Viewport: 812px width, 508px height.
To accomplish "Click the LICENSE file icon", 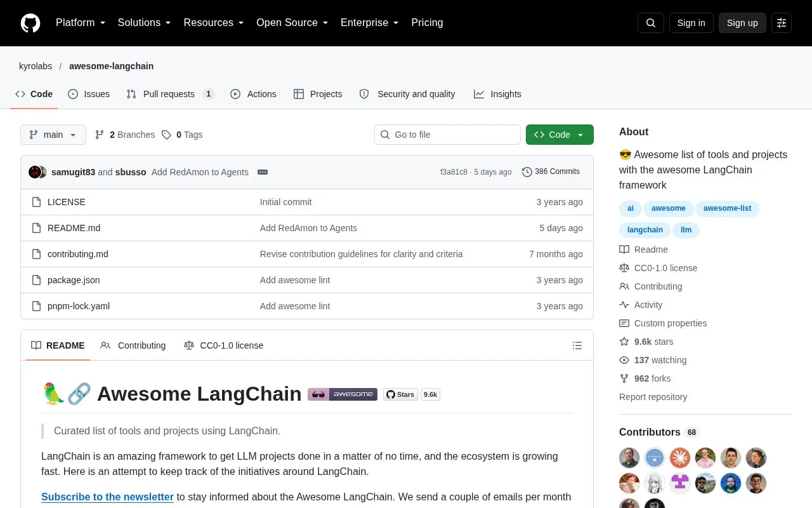I will [36, 202].
